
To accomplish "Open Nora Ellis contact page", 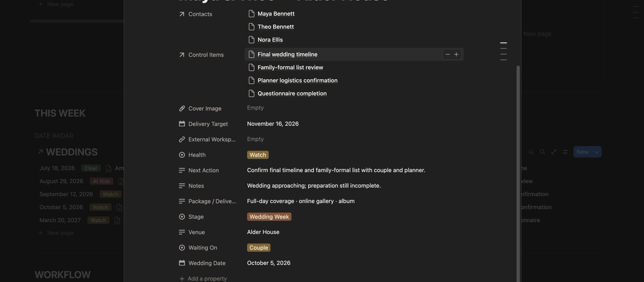I will pos(270,40).
